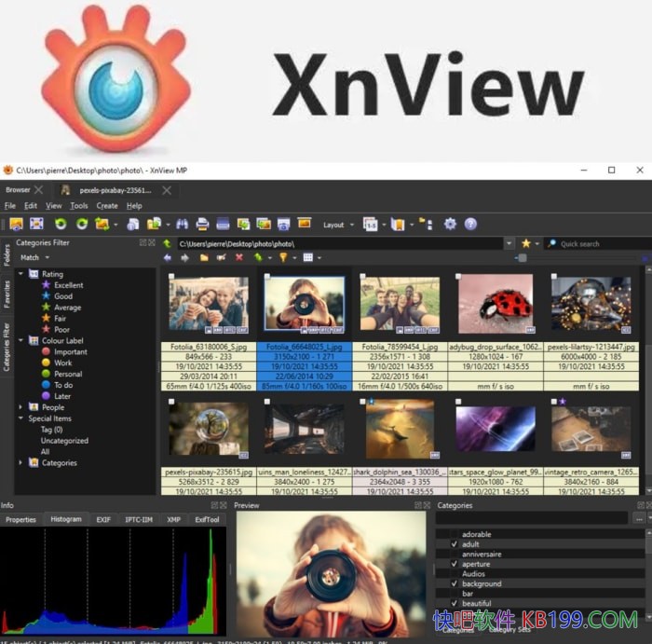Viewport: 652px width, 644px height.
Task: Tick the checkbox on the ladybug thumbnail
Action: click(x=458, y=277)
